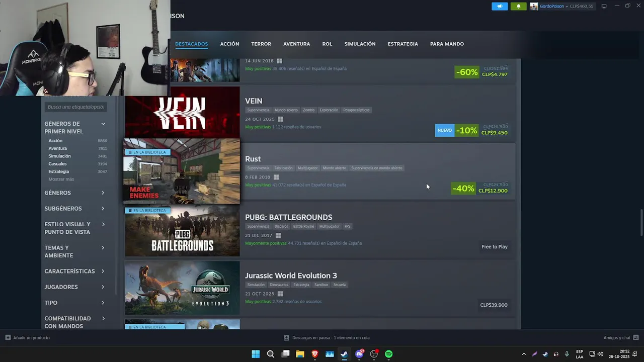Expand the Características filter section
The image size is (644, 362).
[x=103, y=271]
